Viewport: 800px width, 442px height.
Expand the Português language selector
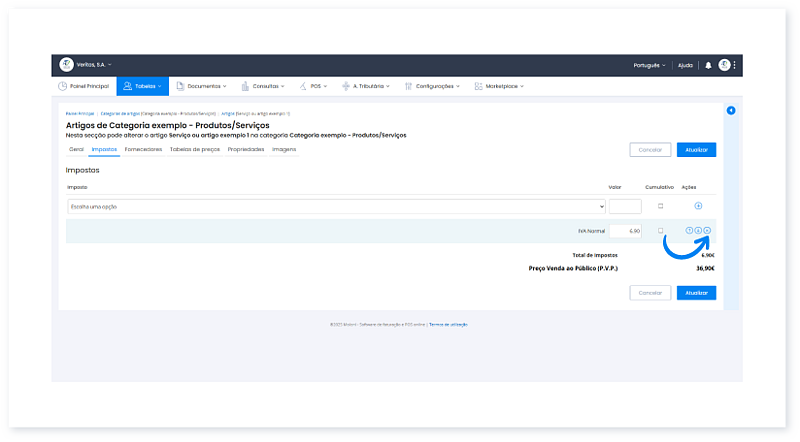point(649,65)
